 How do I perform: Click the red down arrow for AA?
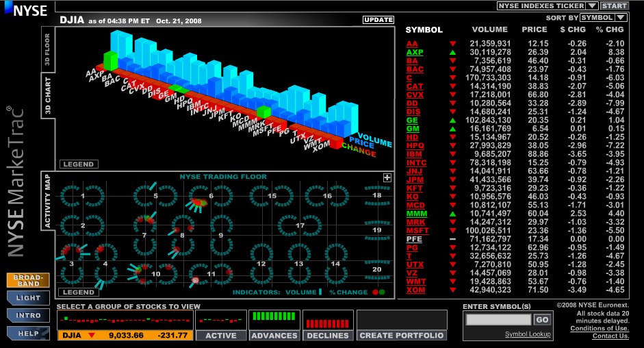click(x=452, y=44)
